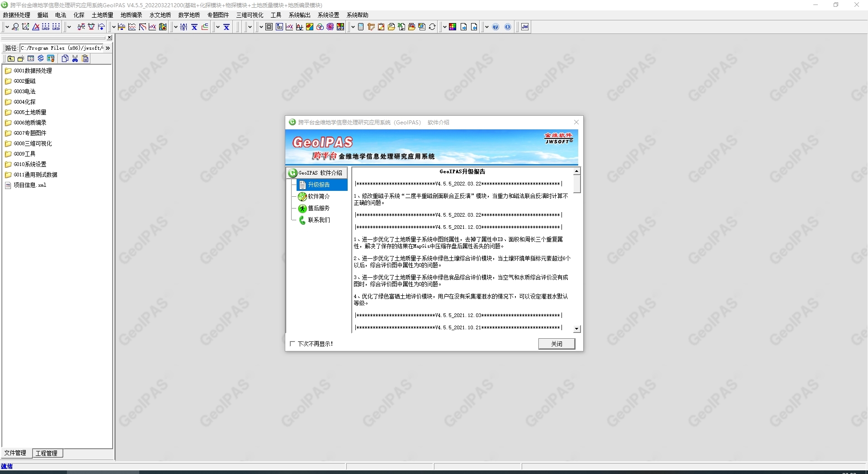Image resolution: width=868 pixels, height=474 pixels.
Task: Click the ruler measurement toolbar icon
Action: pyautogui.click(x=371, y=27)
